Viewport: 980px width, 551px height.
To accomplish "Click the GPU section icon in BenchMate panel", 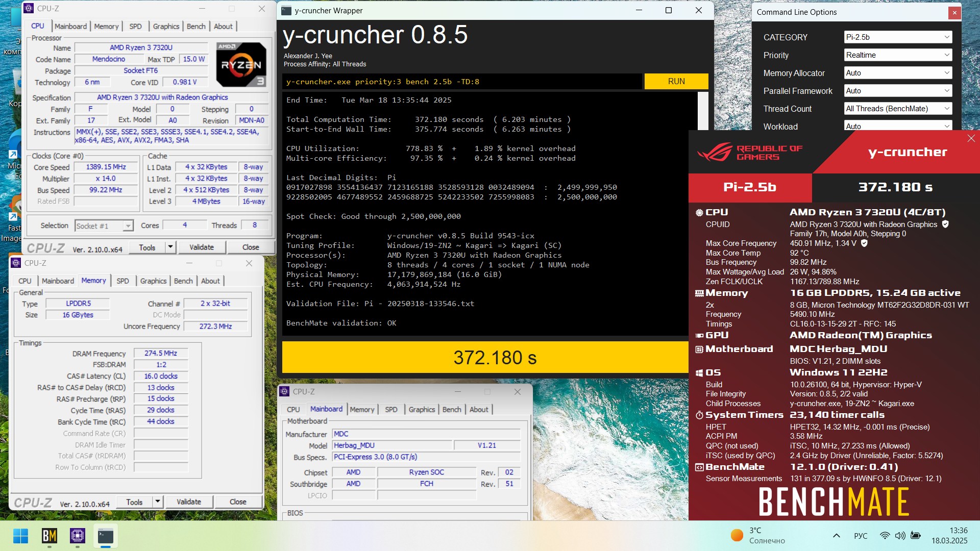I will (x=699, y=336).
